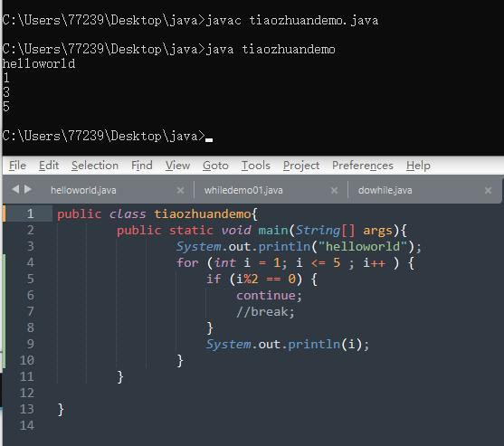Click the terminal prompt cursor
The image size is (504, 446).
pyautogui.click(x=209, y=140)
